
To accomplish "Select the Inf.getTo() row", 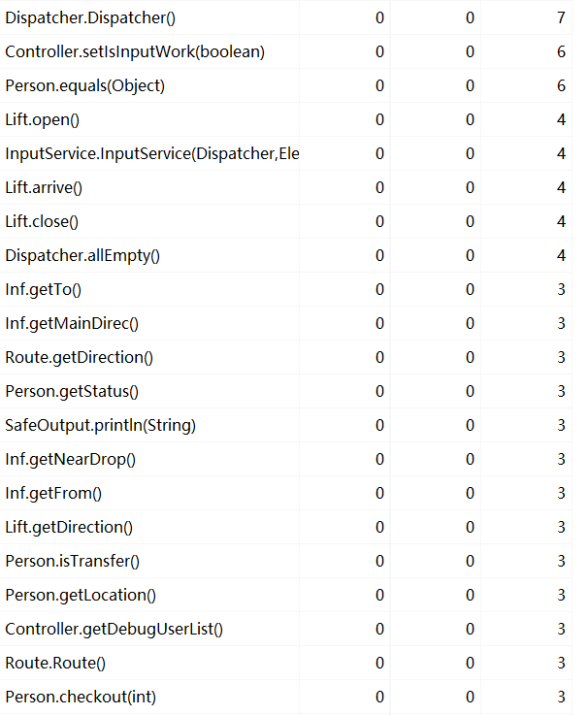I will (x=286, y=289).
